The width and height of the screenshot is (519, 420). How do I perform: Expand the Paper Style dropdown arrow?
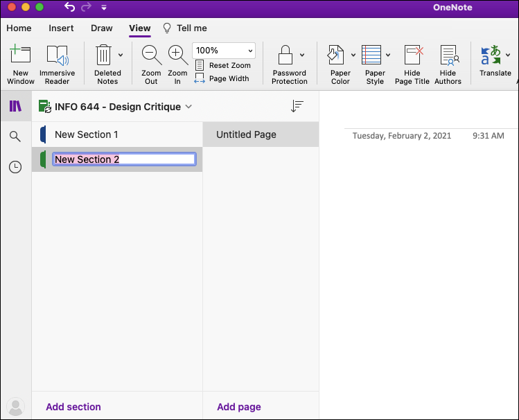click(x=388, y=55)
